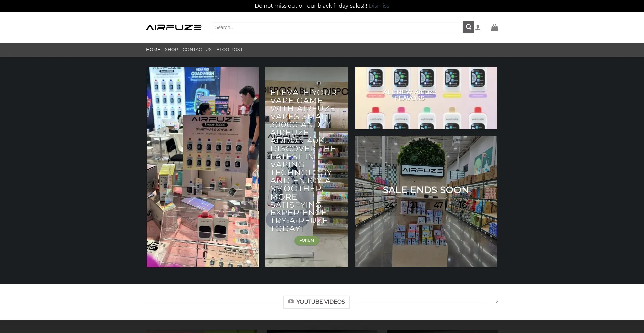Click the Elevate Your Vape Game text
This screenshot has height=333, width=644.
pos(304,160)
